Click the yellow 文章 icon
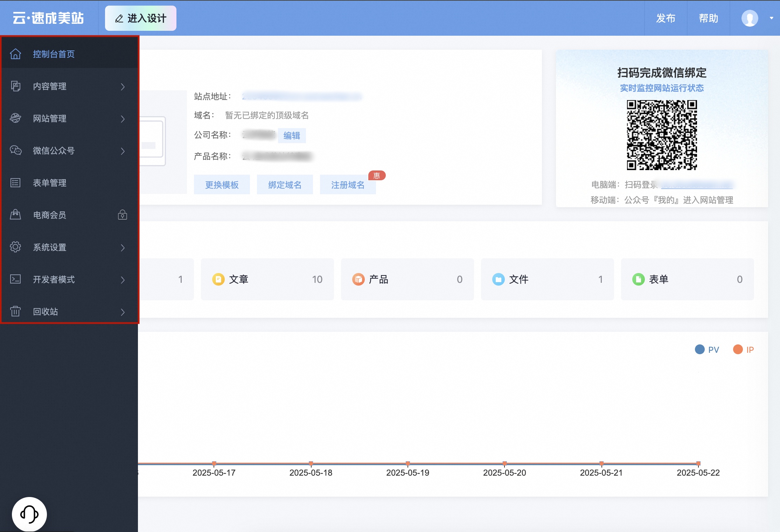This screenshot has height=532, width=780. pos(218,279)
